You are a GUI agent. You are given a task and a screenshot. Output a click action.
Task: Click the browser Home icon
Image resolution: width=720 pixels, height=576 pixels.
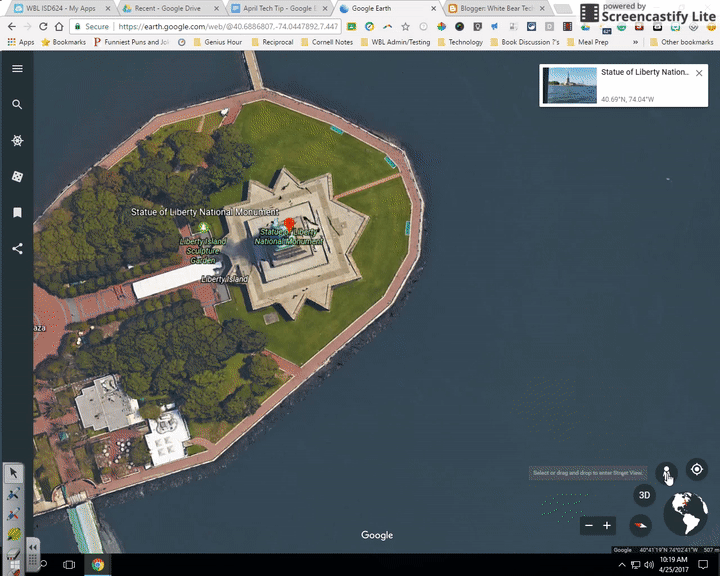(59, 27)
